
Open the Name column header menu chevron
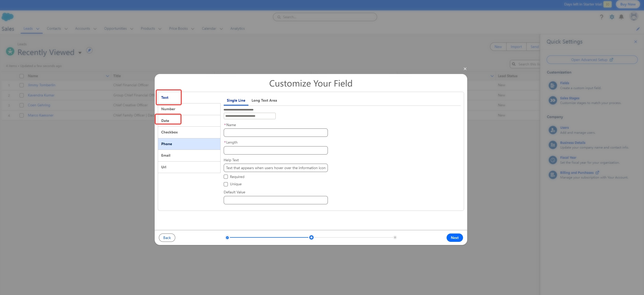(x=108, y=76)
